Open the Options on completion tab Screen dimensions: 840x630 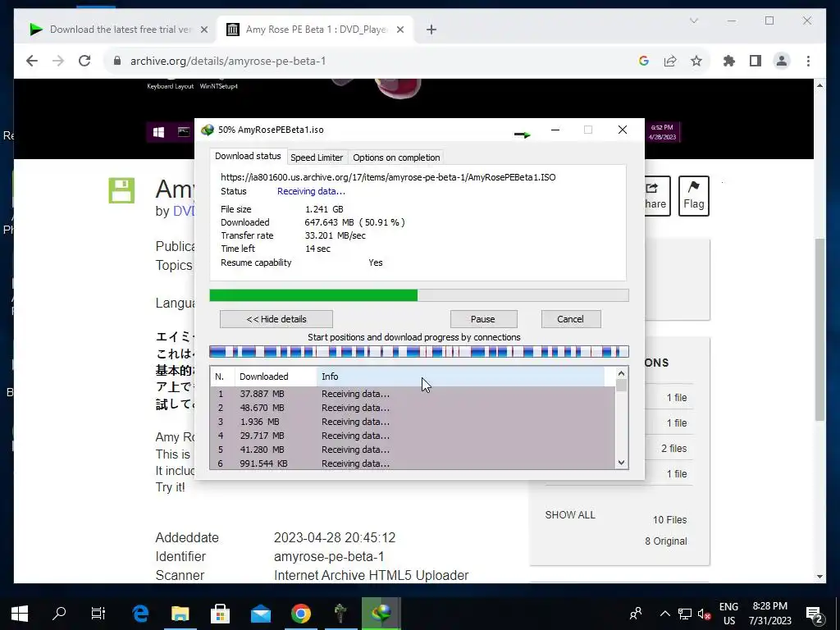[x=396, y=157]
